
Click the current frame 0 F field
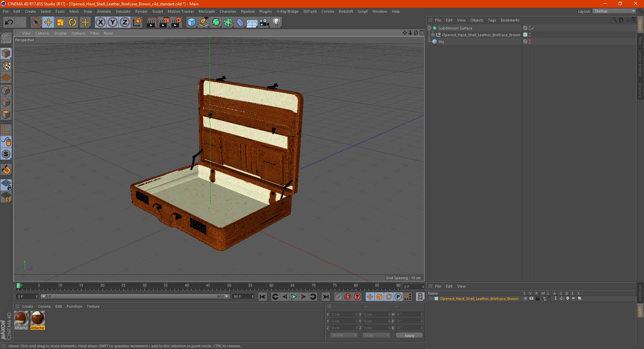[27, 297]
